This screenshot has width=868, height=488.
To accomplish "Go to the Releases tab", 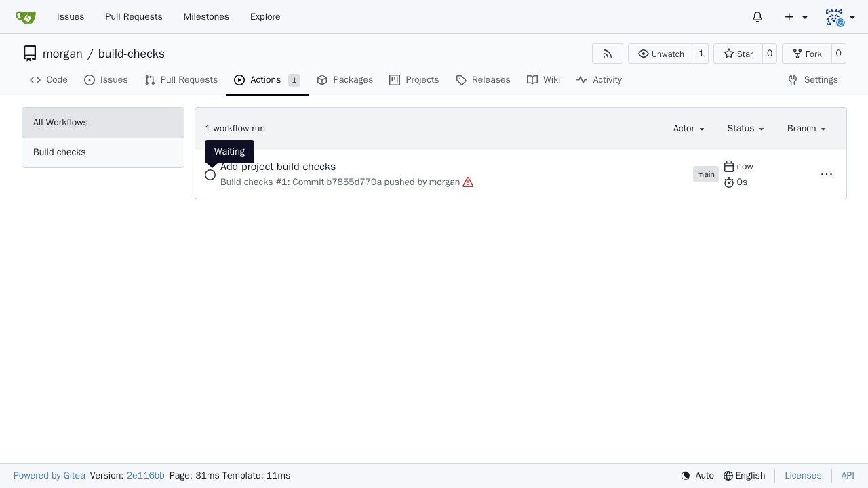I will tap(483, 80).
